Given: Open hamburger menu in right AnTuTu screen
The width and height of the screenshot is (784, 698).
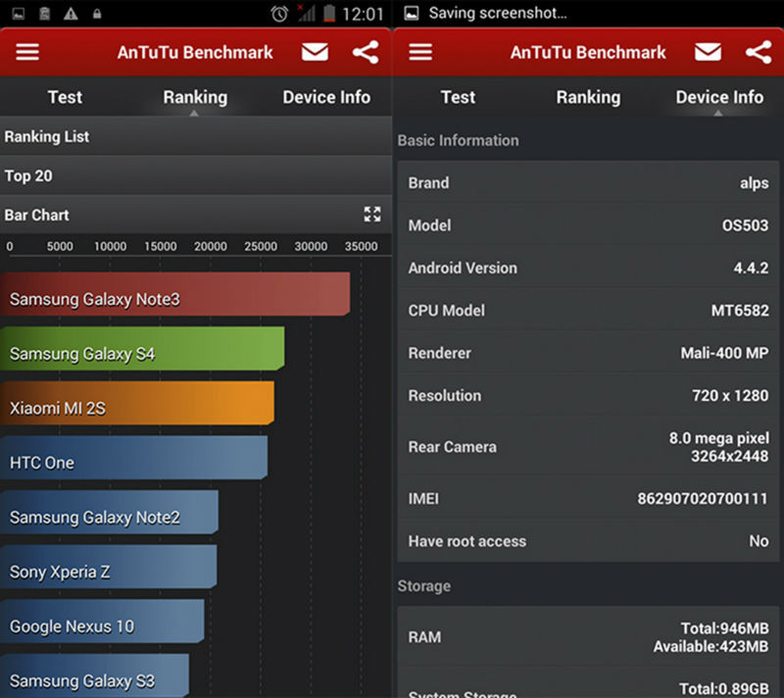Looking at the screenshot, I should pyautogui.click(x=420, y=52).
